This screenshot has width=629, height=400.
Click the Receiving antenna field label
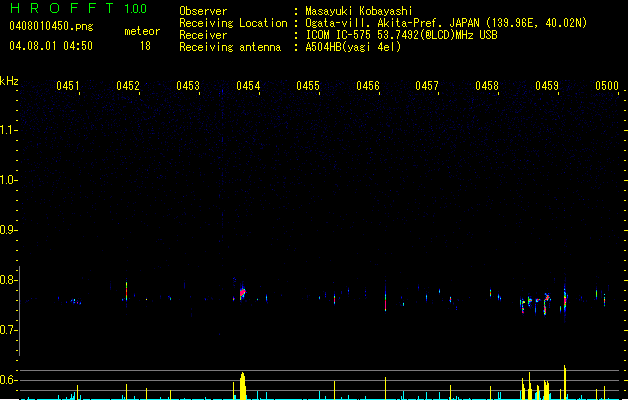coord(230,47)
